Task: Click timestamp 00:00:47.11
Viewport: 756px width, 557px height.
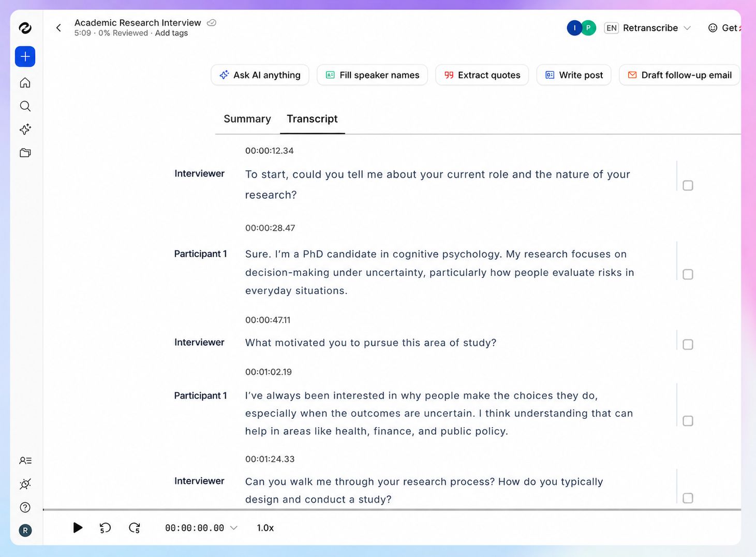Action: tap(268, 320)
